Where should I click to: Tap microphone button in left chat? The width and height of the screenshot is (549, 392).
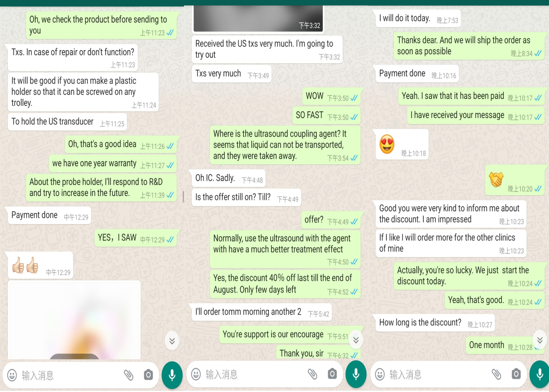[172, 375]
